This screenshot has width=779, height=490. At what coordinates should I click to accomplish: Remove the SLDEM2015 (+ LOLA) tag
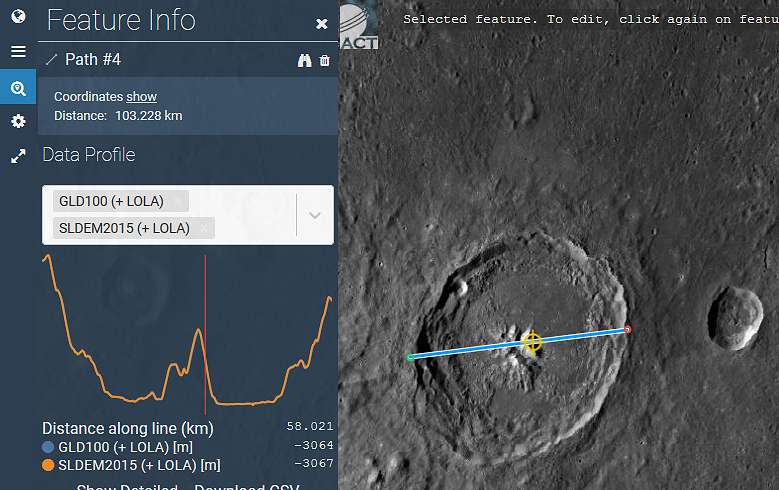[x=204, y=228]
